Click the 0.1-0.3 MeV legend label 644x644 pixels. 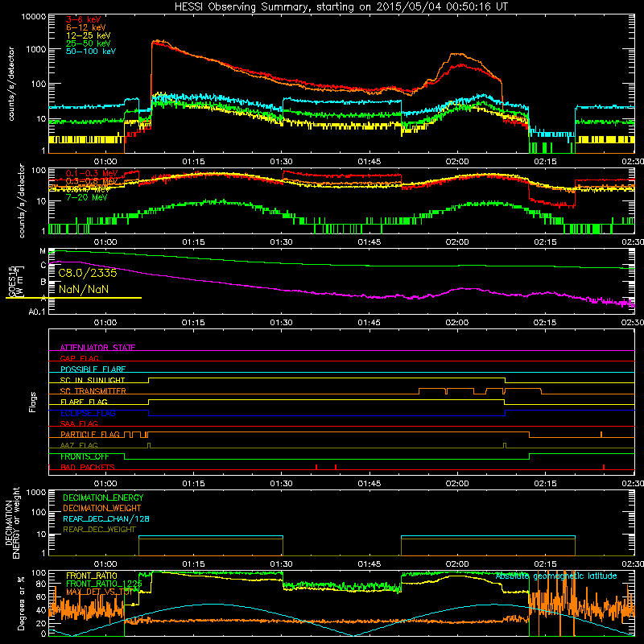pyautogui.click(x=92, y=173)
